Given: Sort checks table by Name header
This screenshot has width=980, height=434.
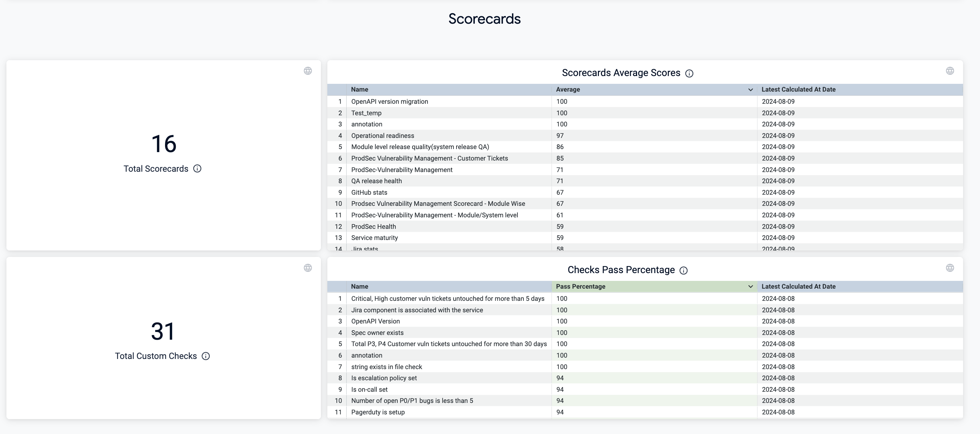Looking at the screenshot, I should [359, 286].
